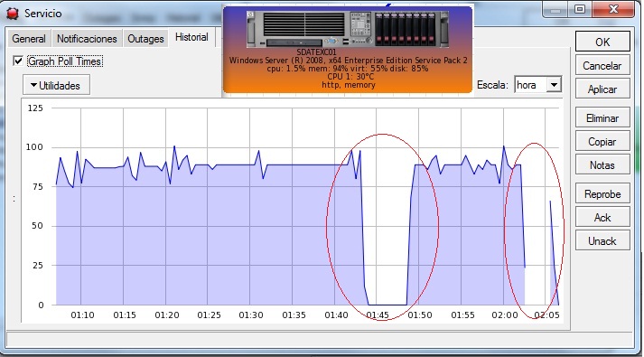Click the Ack button
The width and height of the screenshot is (644, 357).
point(602,217)
